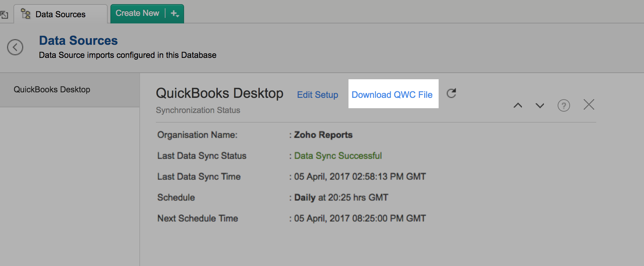644x266 pixels.
Task: Click the down chevron for next data source
Action: [540, 105]
